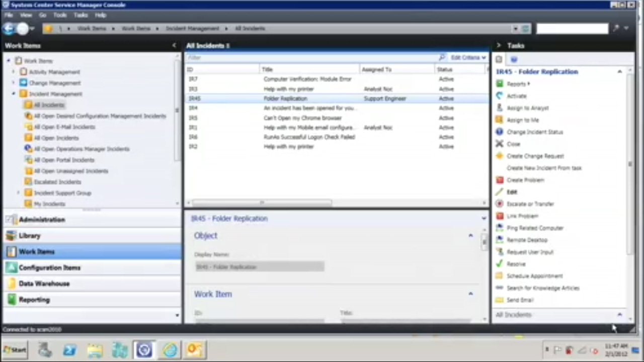The width and height of the screenshot is (644, 362).
Task: Click the Assign to Analyst icon
Action: tap(499, 108)
